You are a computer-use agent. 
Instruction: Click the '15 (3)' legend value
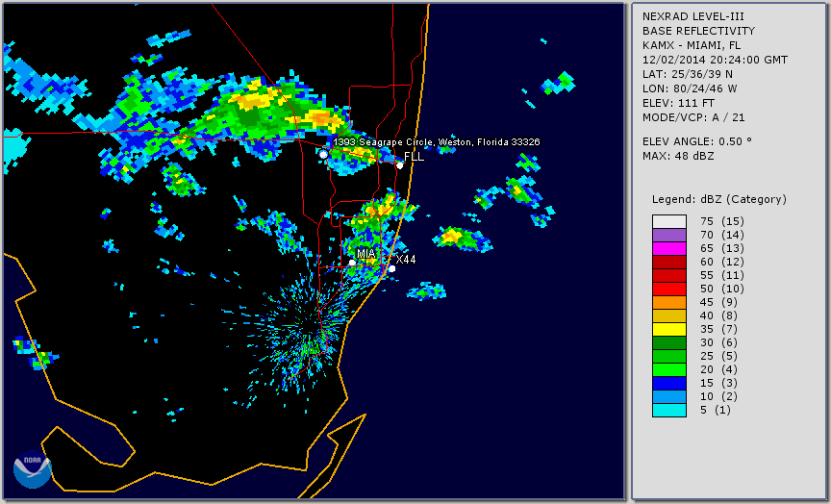coord(718,383)
